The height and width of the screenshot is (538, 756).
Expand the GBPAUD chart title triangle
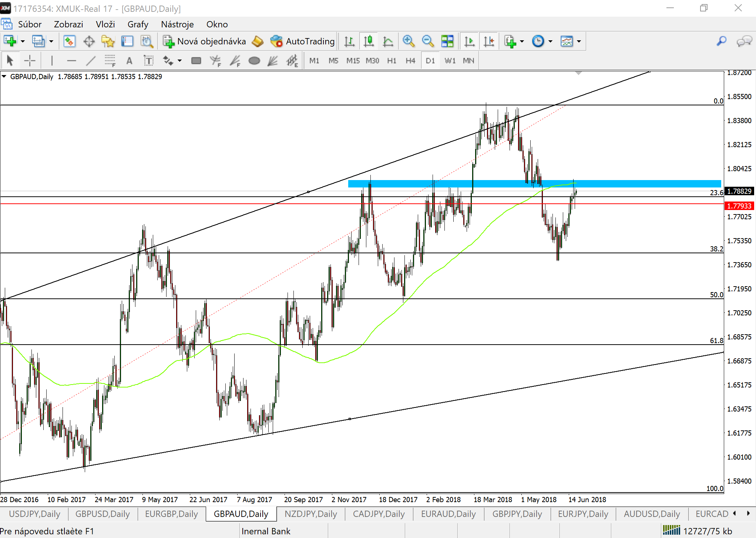point(4,77)
